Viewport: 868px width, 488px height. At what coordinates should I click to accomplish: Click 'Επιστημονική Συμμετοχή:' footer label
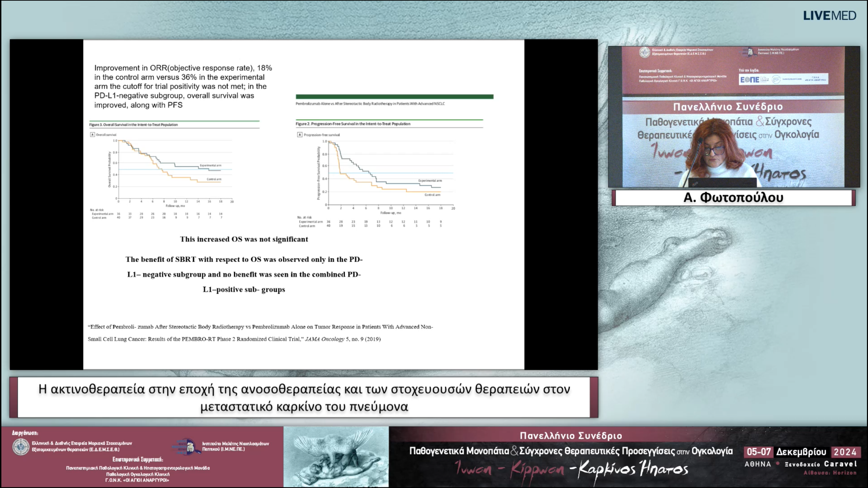(138, 460)
